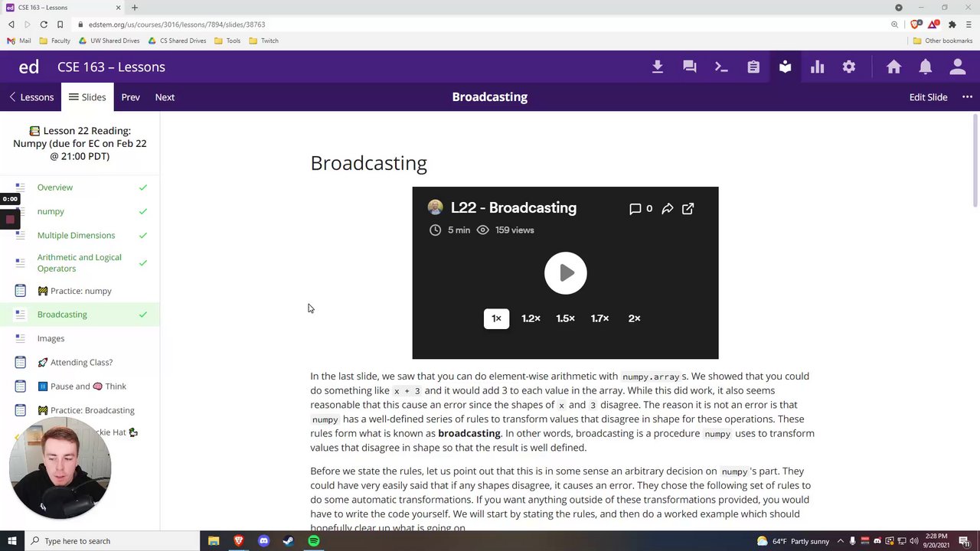Open Steam from the taskbar
The image size is (980, 551).
point(289,541)
